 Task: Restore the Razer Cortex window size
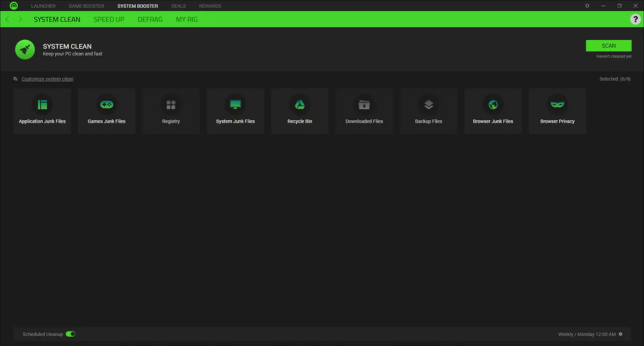pos(619,6)
